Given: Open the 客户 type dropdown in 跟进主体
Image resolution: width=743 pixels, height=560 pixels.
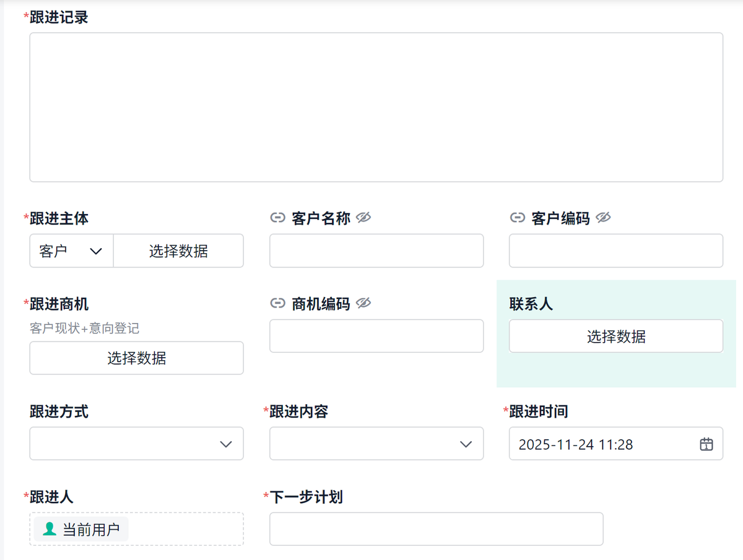Looking at the screenshot, I should (71, 251).
